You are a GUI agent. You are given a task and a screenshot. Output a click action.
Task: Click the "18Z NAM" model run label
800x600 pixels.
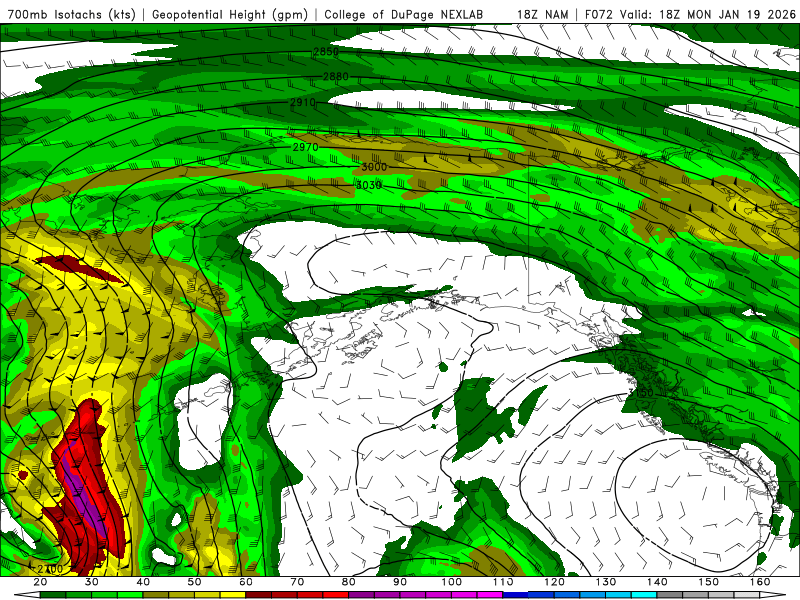pyautogui.click(x=542, y=14)
